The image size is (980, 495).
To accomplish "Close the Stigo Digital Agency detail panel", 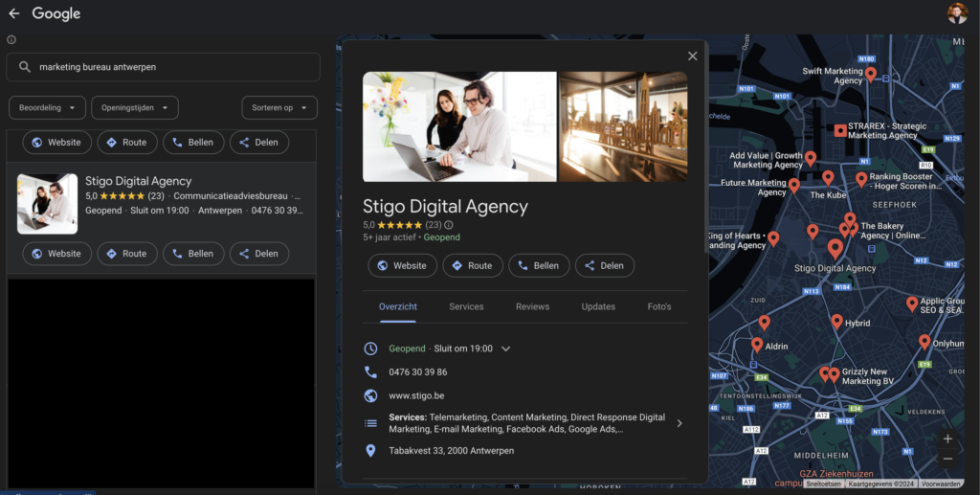I will [693, 56].
